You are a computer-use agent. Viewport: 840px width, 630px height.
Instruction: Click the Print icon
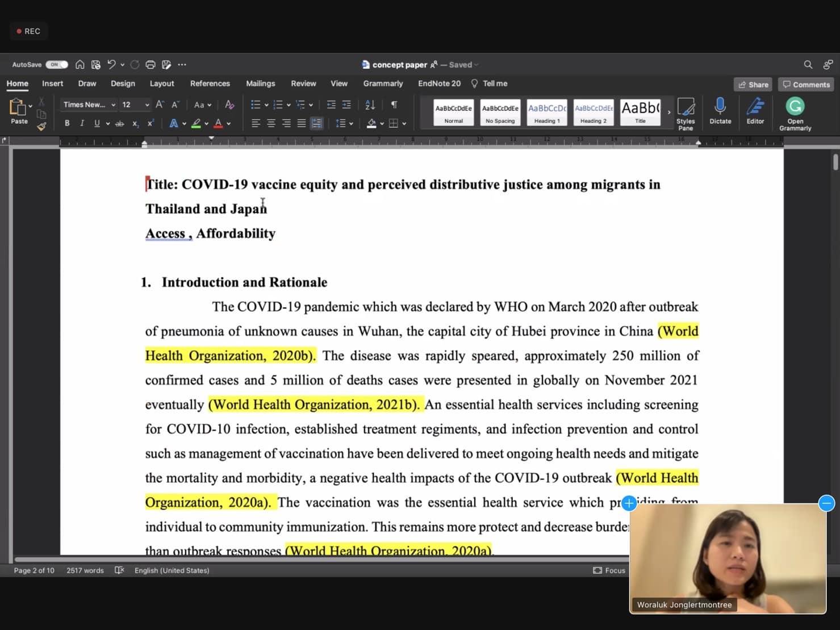(x=151, y=65)
